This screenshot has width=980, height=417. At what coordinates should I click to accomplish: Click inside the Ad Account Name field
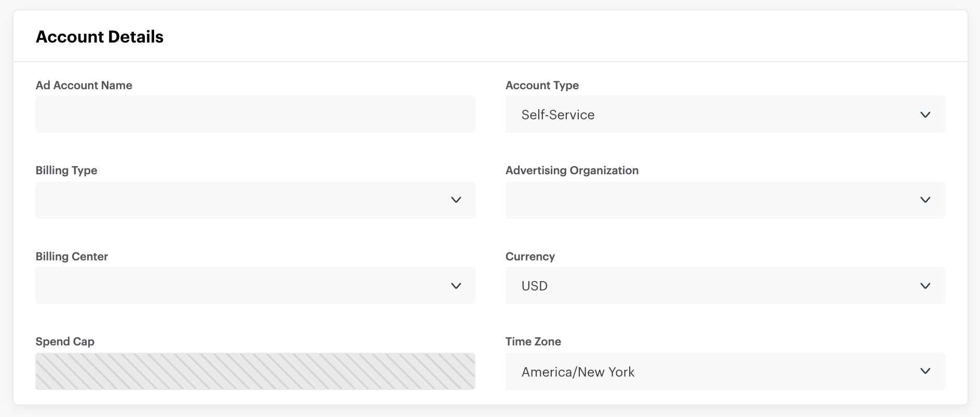(255, 114)
